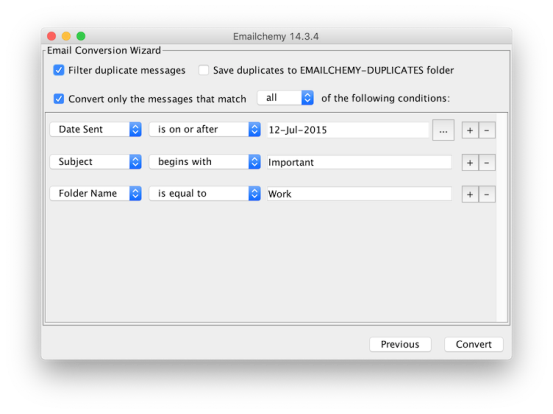553x414 pixels.
Task: Add condition after the Date Sent row
Action: (470, 130)
